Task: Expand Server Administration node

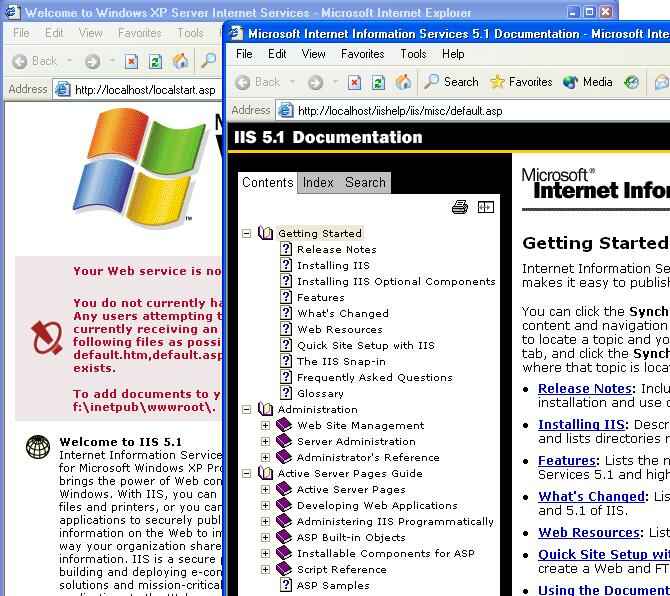Action: [265, 441]
